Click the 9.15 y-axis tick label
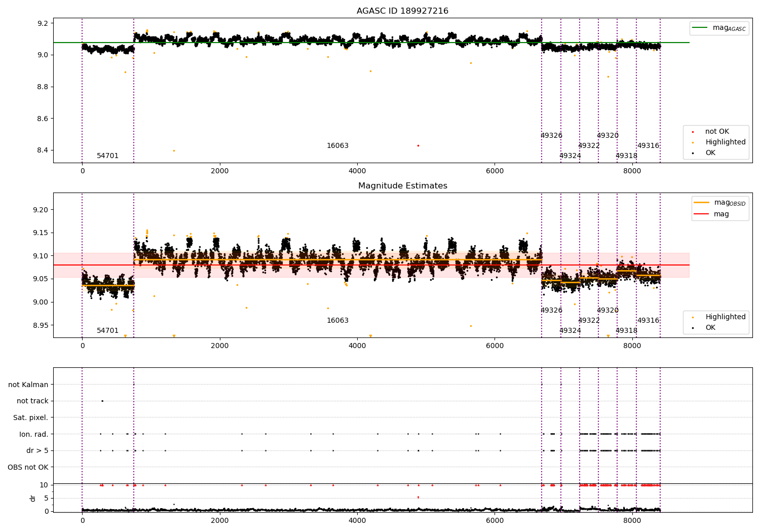 pyautogui.click(x=41, y=233)
